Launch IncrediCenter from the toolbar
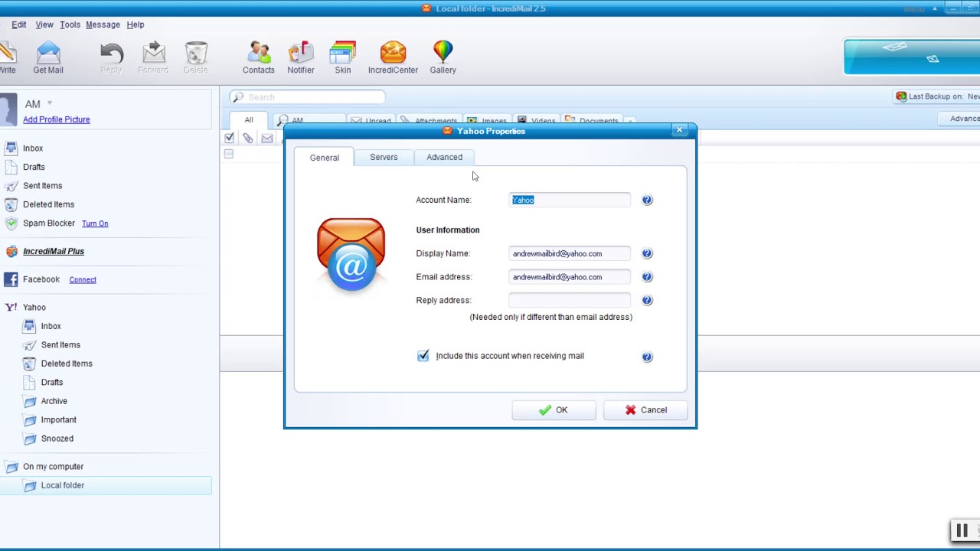 click(393, 58)
